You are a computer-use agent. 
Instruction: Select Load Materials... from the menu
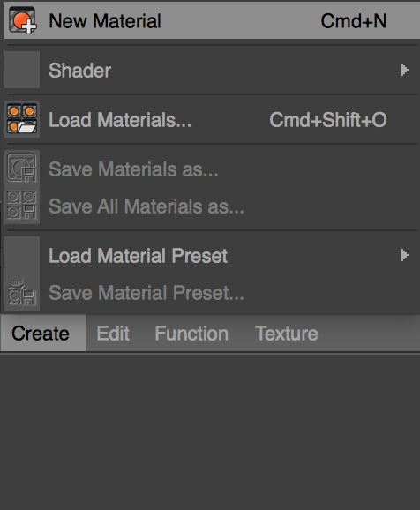pos(212,119)
